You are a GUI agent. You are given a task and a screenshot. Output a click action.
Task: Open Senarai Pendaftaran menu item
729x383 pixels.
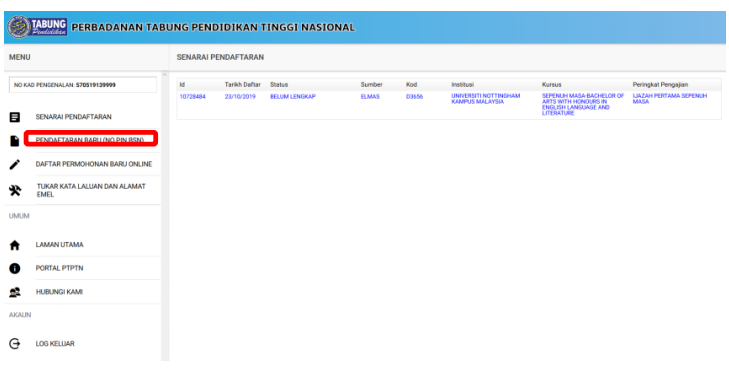pyautogui.click(x=73, y=117)
